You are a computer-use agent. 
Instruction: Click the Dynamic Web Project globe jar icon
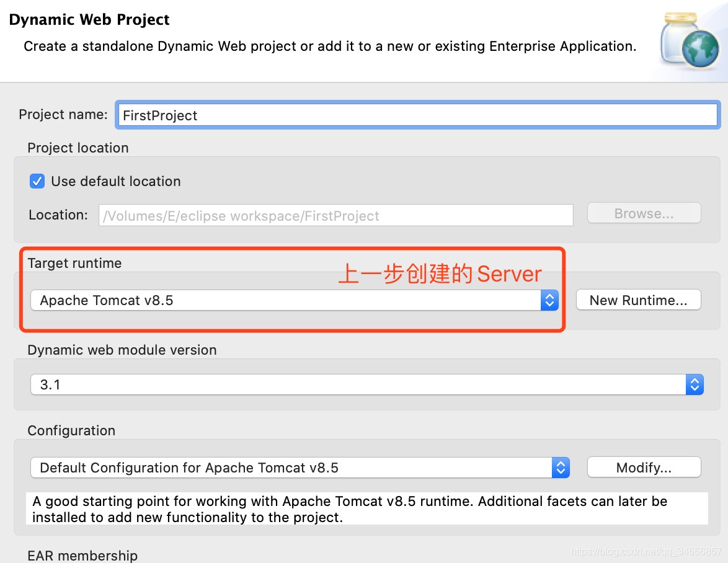pyautogui.click(x=690, y=40)
